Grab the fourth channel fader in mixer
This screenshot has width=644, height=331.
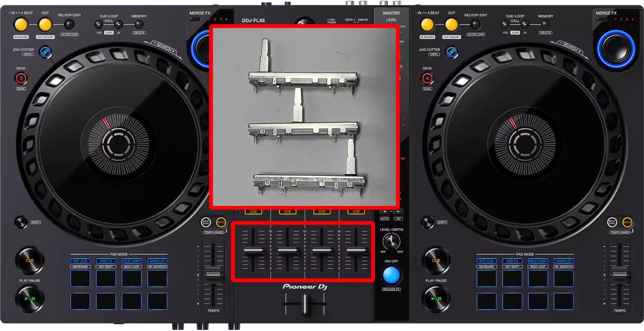[x=356, y=250]
